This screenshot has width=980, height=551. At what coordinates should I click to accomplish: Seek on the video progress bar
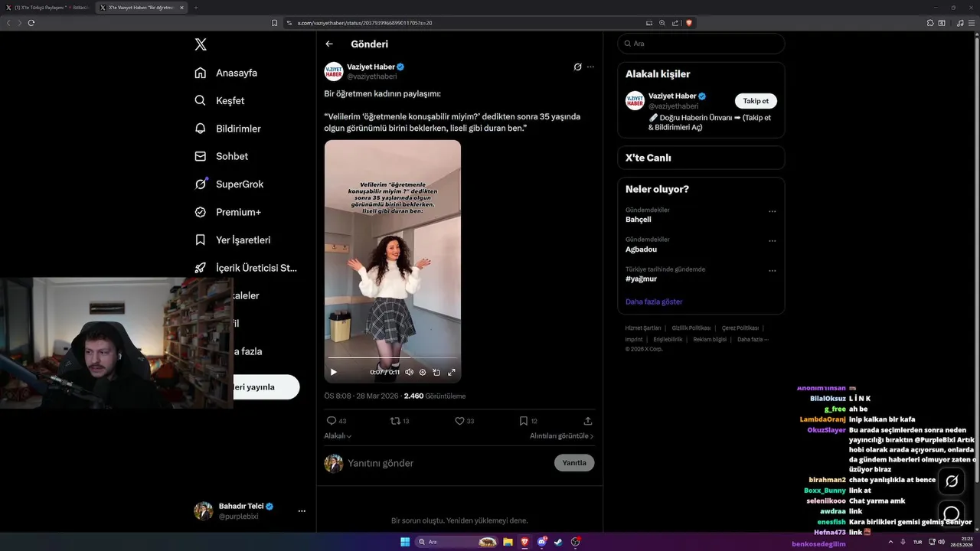pyautogui.click(x=393, y=357)
